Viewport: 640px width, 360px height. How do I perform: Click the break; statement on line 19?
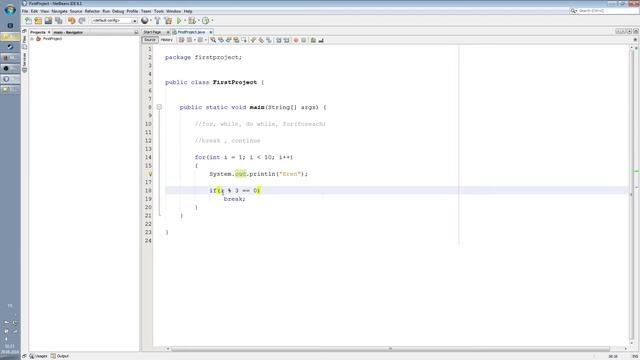pyautogui.click(x=235, y=199)
